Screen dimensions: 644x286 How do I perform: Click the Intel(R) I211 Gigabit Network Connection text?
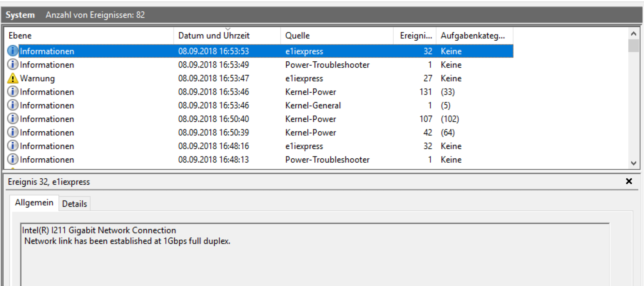click(99, 230)
